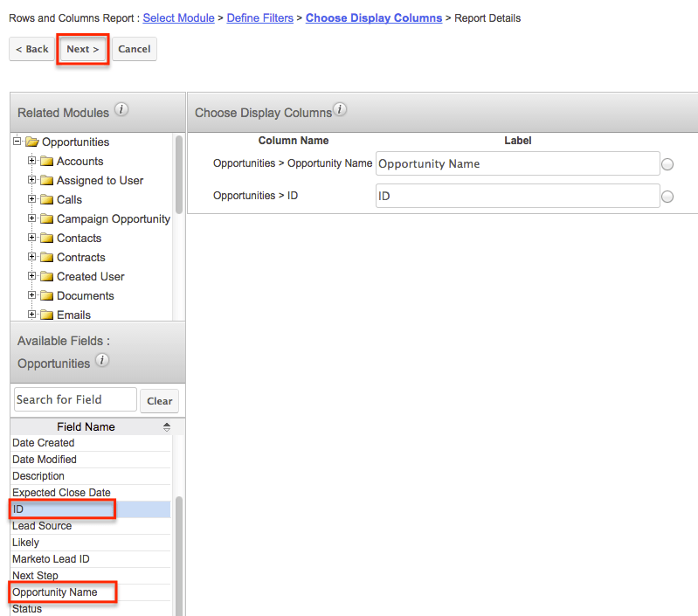Click the Available Fields list scrollbar

tap(179, 556)
